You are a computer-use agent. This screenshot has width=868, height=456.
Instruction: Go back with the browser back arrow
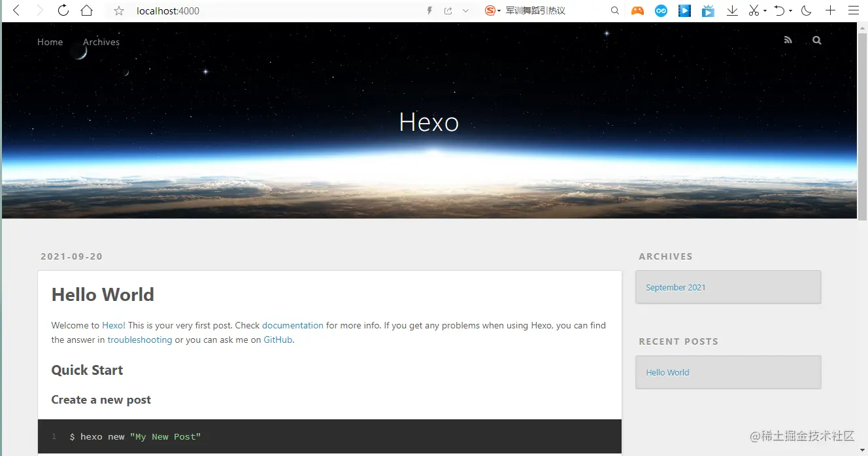coord(16,10)
